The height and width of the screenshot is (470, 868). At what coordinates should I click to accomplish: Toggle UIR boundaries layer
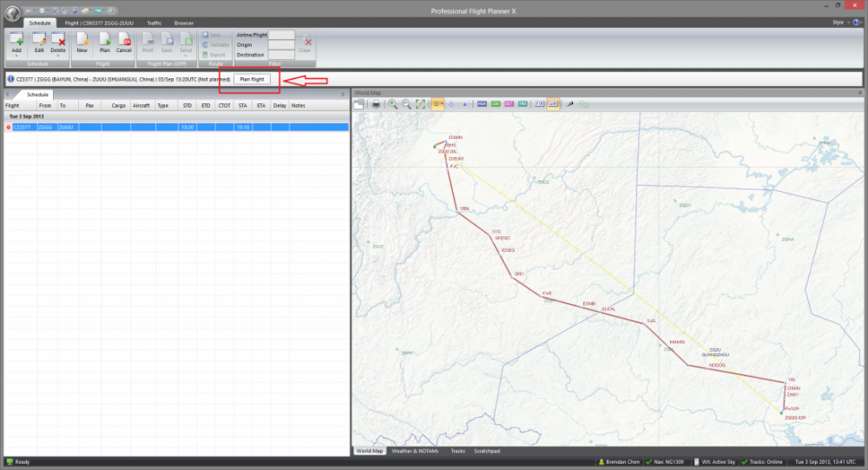553,104
